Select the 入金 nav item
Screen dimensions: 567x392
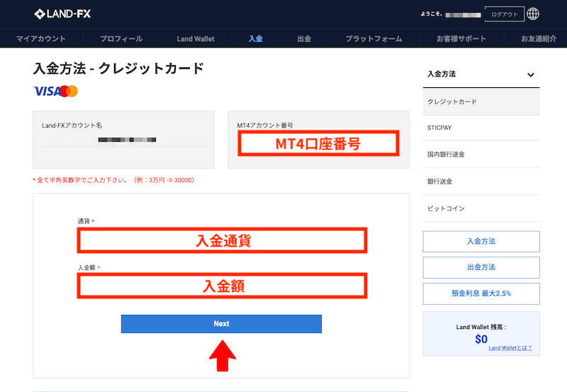[255, 39]
